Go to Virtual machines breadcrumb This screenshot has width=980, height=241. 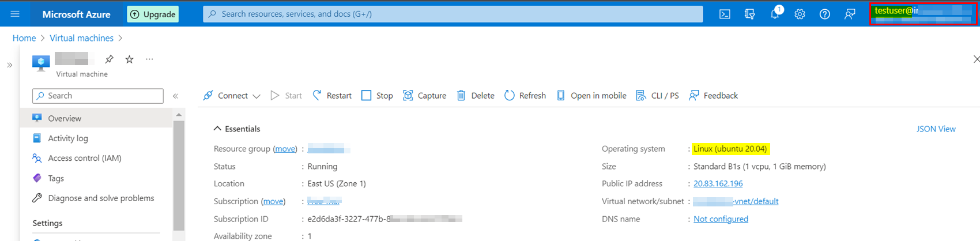(81, 38)
